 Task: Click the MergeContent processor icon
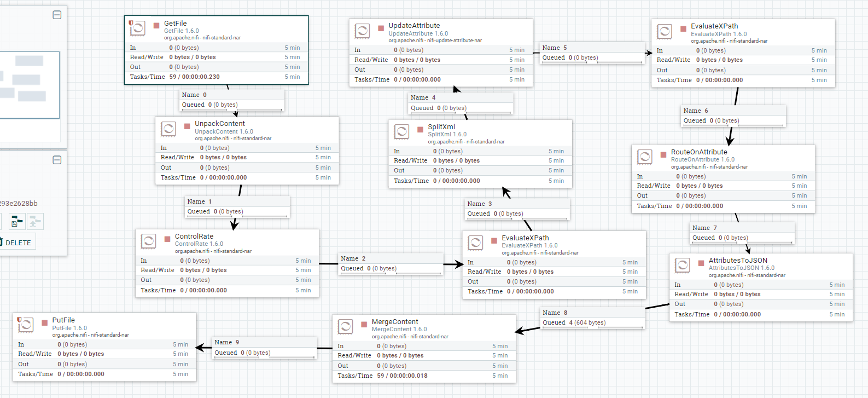345,327
